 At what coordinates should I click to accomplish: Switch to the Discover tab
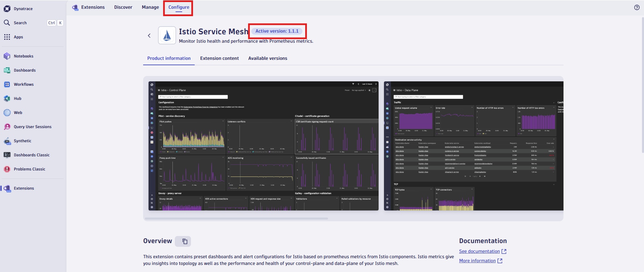(123, 7)
